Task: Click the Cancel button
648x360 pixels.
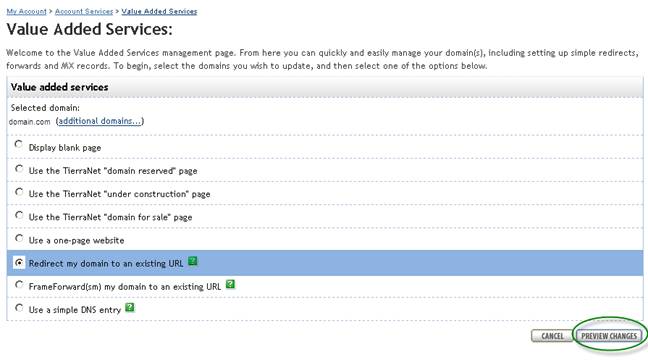Action: point(552,336)
